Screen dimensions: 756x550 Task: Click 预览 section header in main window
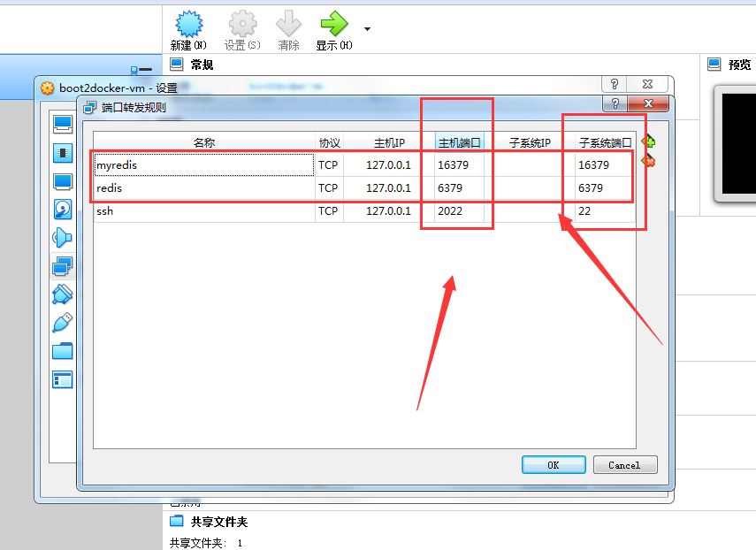pyautogui.click(x=739, y=65)
